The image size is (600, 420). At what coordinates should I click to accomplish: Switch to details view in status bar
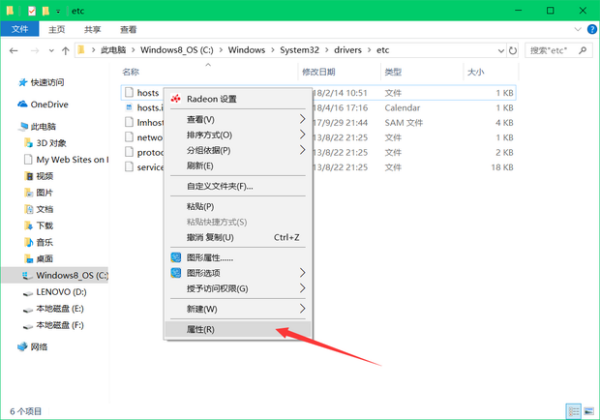click(x=572, y=410)
